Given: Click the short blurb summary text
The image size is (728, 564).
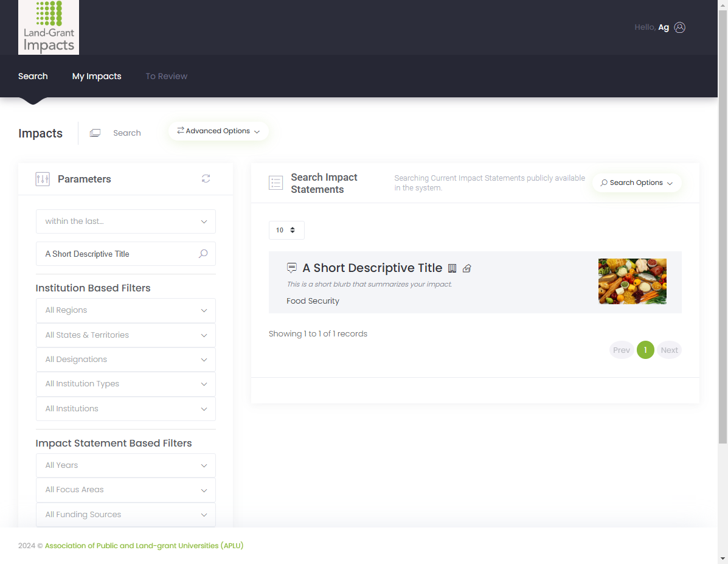Looking at the screenshot, I should [x=369, y=284].
